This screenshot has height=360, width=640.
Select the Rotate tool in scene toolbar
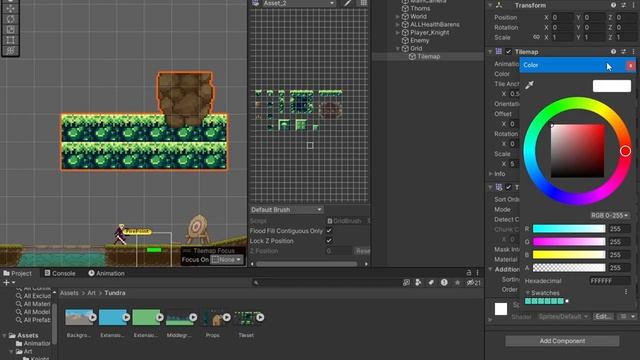pyautogui.click(x=10, y=19)
